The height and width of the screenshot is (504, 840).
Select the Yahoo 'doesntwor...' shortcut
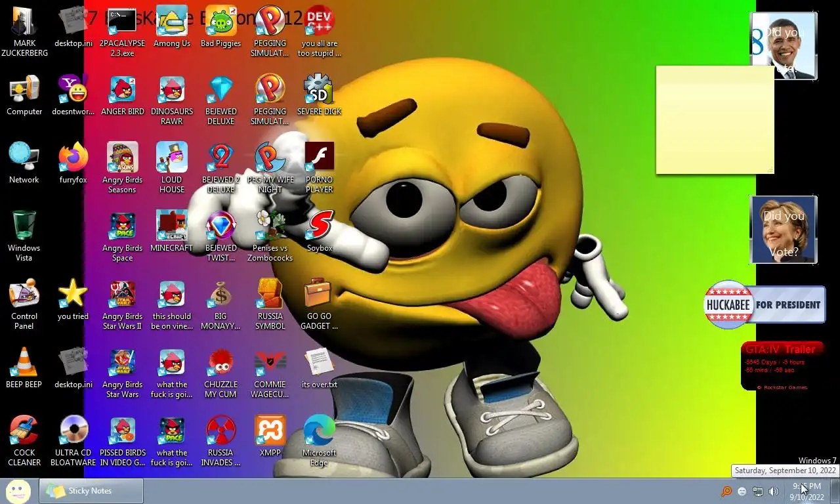[x=73, y=95]
